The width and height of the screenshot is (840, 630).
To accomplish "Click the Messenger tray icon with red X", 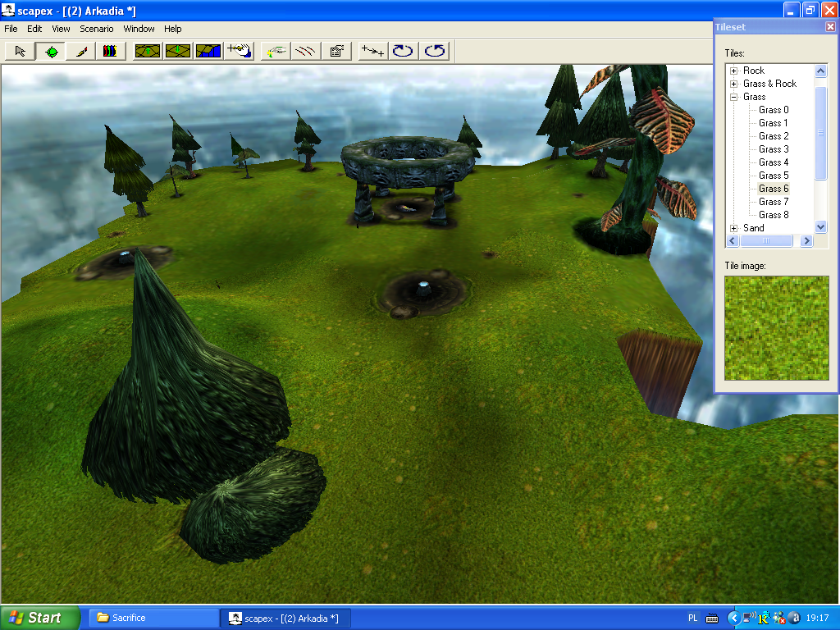I will pyautogui.click(x=779, y=619).
